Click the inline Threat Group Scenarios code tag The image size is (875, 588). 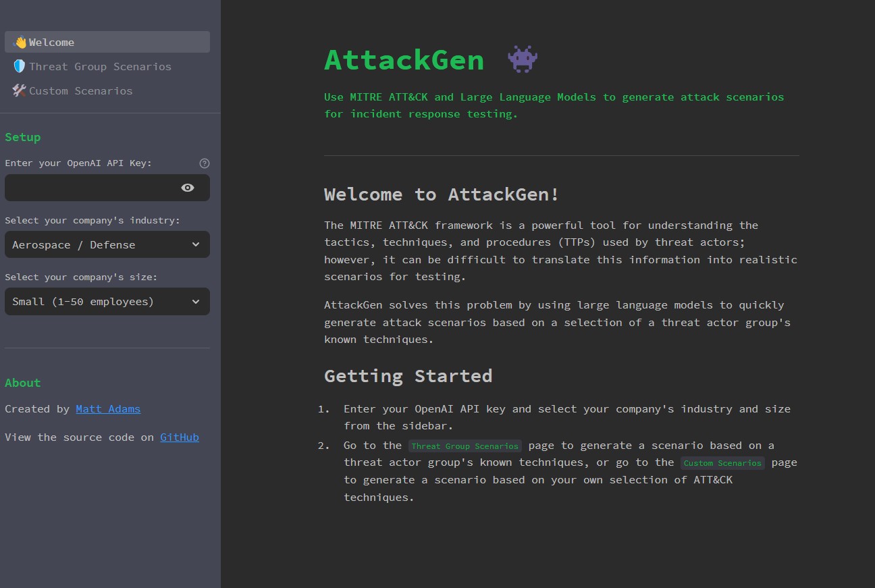point(465,446)
